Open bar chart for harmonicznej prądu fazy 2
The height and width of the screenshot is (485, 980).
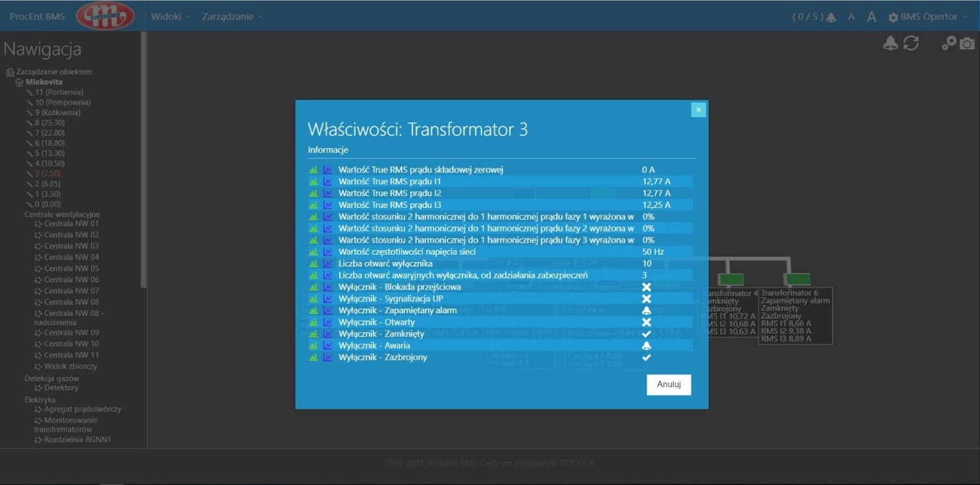pyautogui.click(x=313, y=228)
